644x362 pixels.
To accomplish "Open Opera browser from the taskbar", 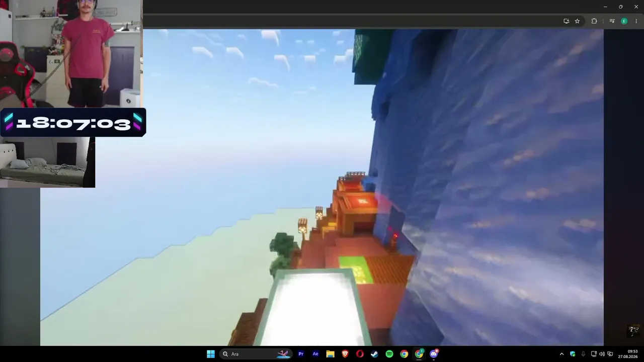I will pos(360,354).
